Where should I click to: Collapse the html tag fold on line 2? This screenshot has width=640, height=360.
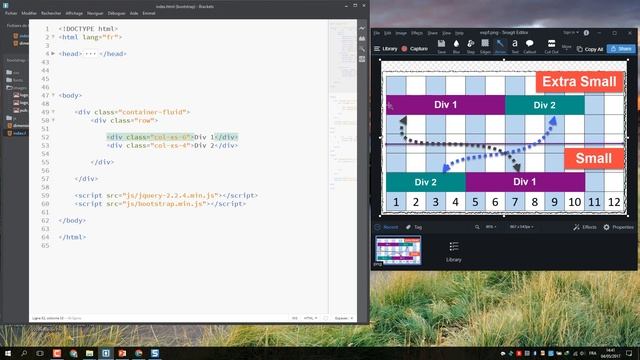[53, 37]
